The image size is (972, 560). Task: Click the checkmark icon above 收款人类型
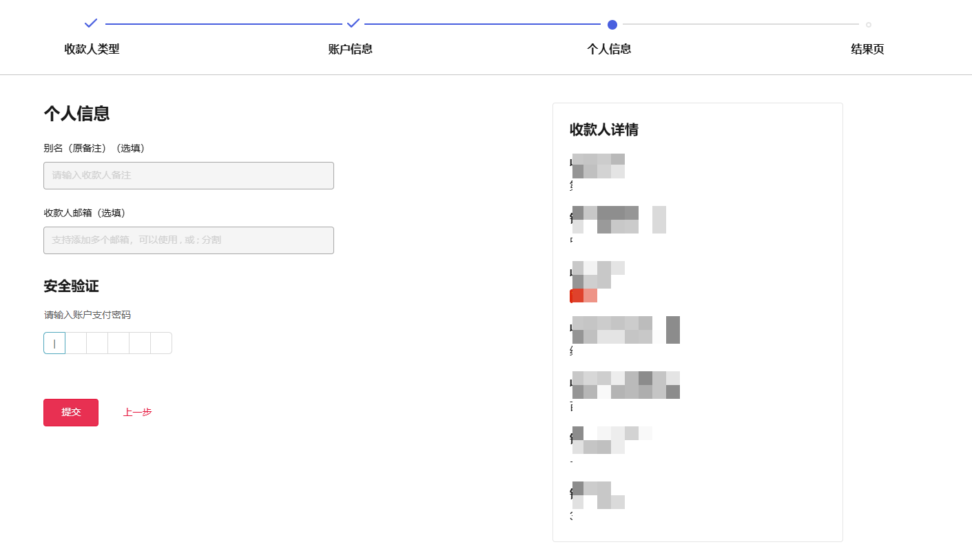91,23
